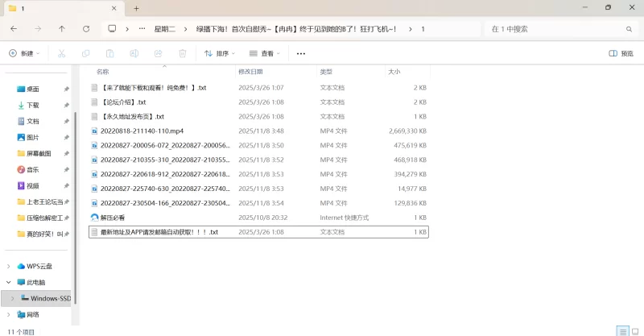Screen dimensions: 644x336
Task: Click the sidebar navigation pane scrollbar
Action: pos(75,201)
